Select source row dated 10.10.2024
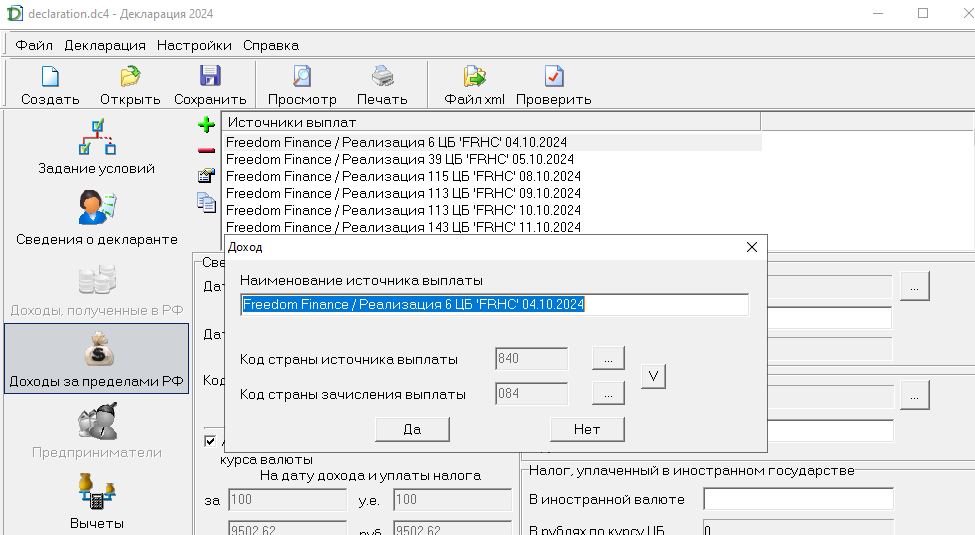This screenshot has height=535, width=975. 492,210
